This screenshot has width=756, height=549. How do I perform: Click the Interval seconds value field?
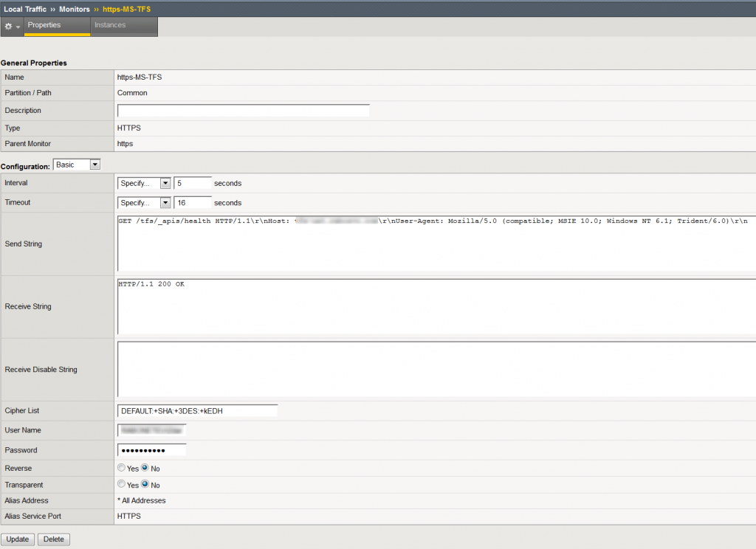click(193, 183)
